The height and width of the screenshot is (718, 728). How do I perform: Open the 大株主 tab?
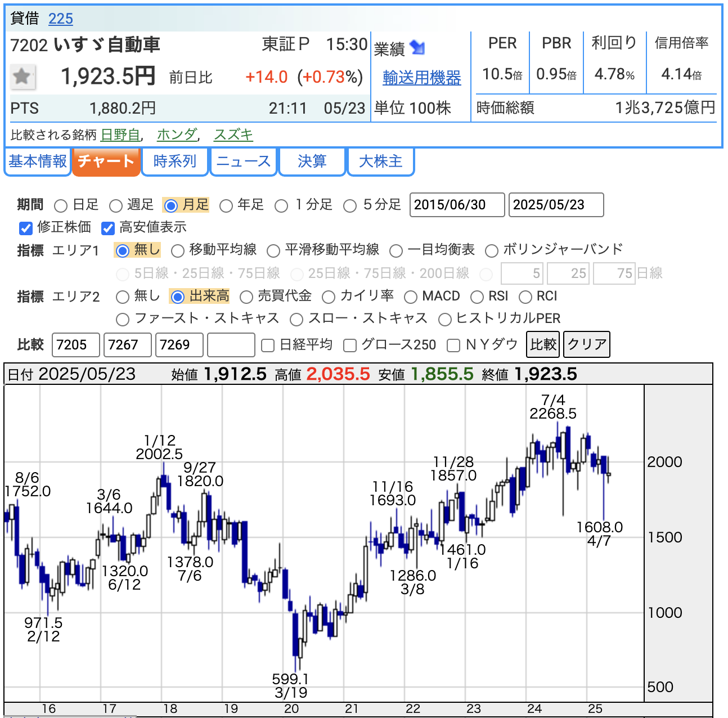381,161
